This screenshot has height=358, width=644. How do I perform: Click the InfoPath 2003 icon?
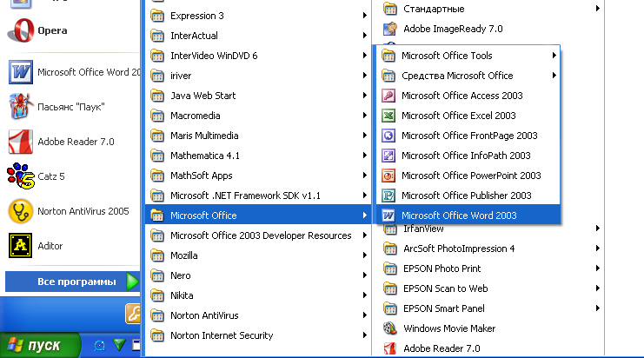tap(388, 156)
